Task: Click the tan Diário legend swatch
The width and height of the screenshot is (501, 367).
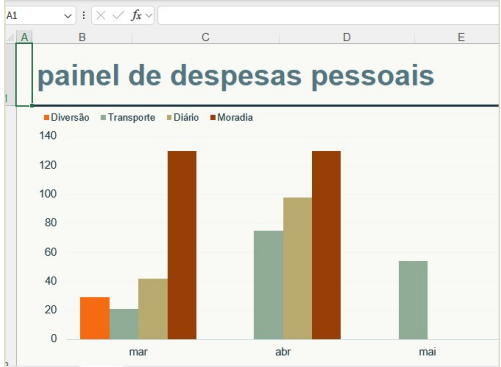Action: tap(169, 117)
